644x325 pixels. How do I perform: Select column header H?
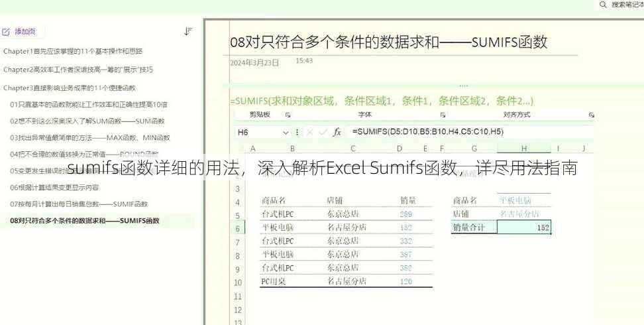524,148
